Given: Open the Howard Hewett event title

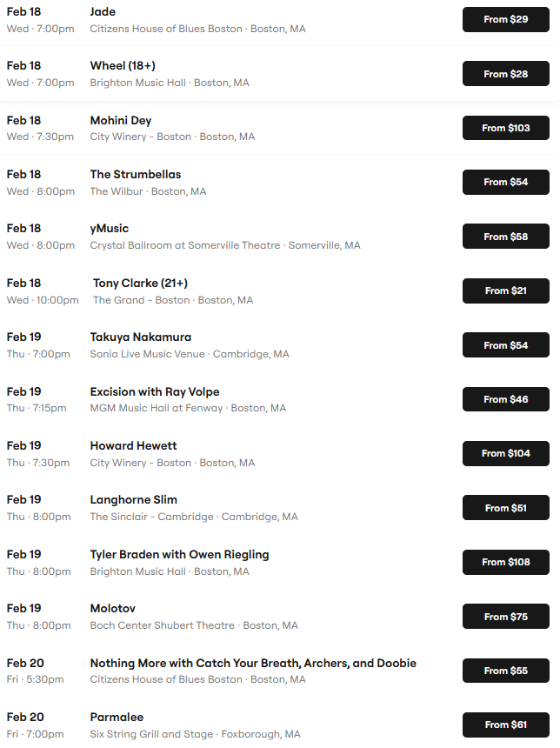Looking at the screenshot, I should pyautogui.click(x=134, y=446).
